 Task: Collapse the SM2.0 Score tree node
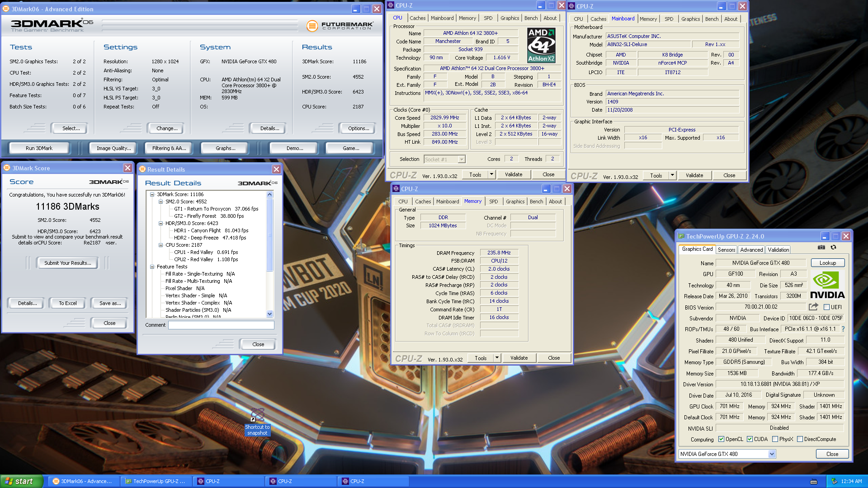(160, 202)
